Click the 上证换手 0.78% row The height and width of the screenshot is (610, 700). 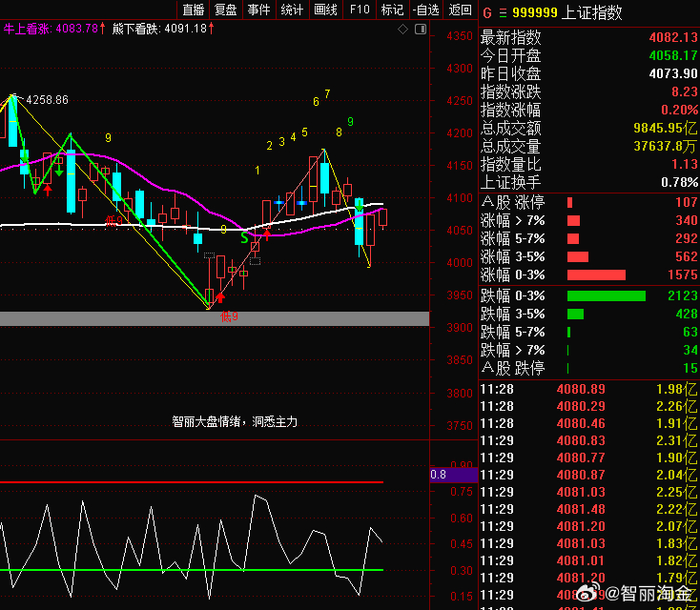[x=588, y=182]
